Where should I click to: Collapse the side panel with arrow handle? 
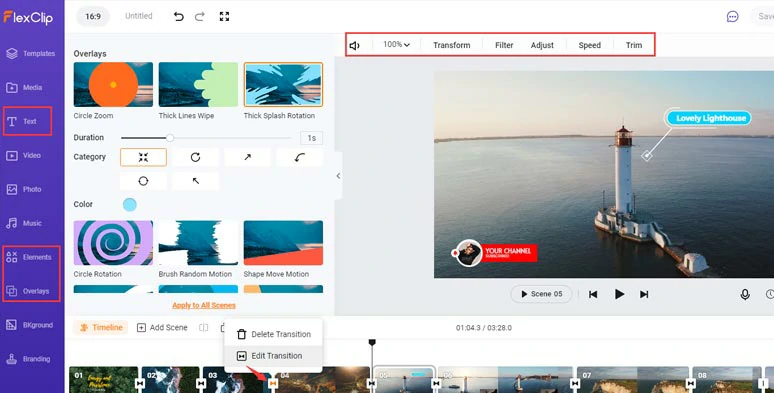click(338, 176)
